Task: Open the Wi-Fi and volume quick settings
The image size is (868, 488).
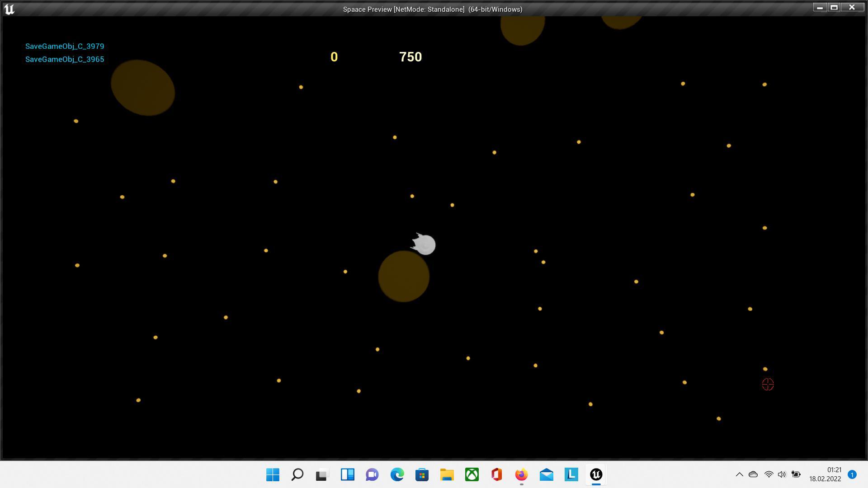Action: 776,474
